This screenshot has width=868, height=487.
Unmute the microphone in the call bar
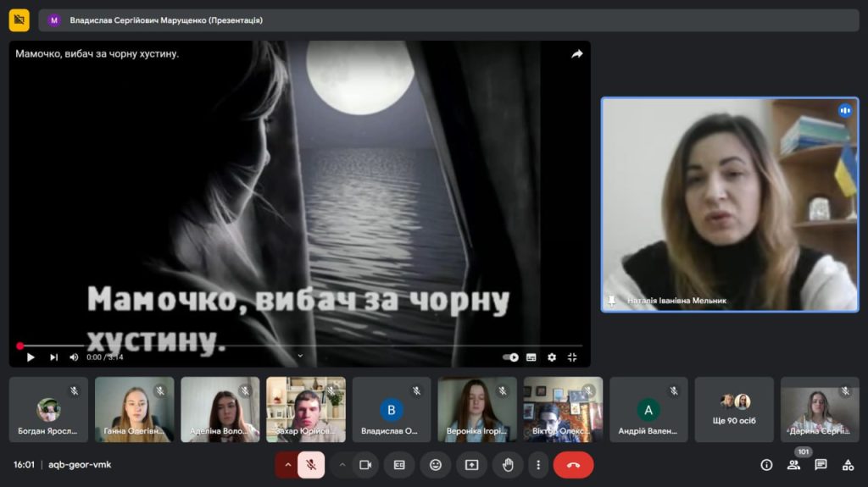pos(311,465)
